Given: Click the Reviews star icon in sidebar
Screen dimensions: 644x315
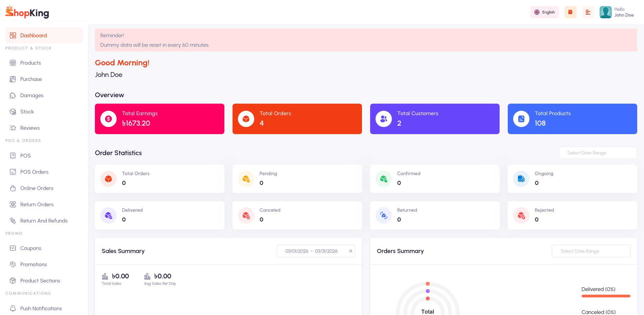Looking at the screenshot, I should pyautogui.click(x=13, y=128).
